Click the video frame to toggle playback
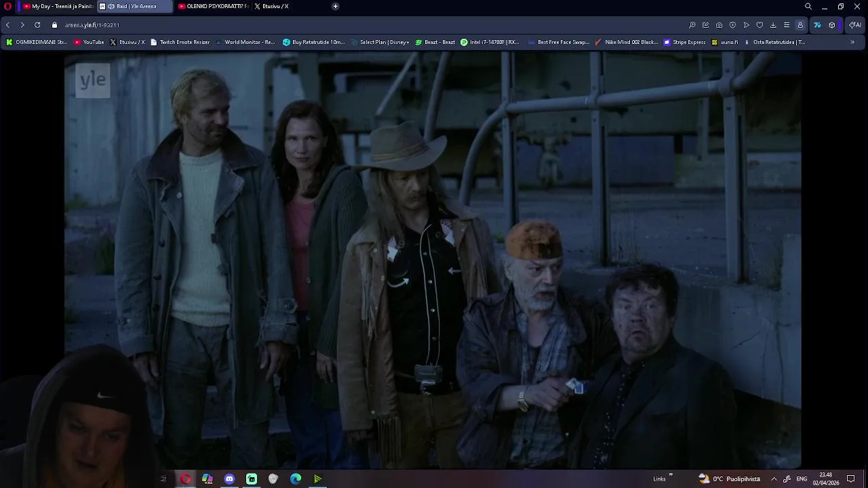Image resolution: width=868 pixels, height=488 pixels. click(x=433, y=260)
